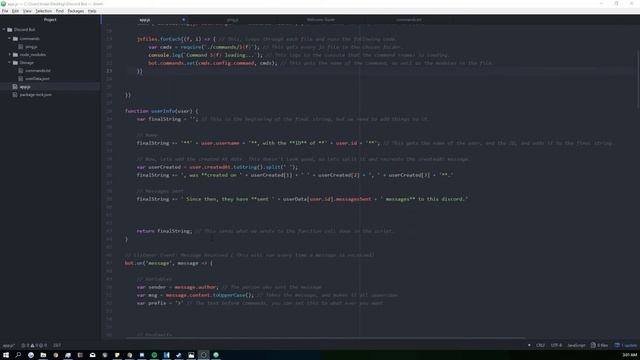Open the Find menu
The height and width of the screenshot is (360, 640).
(60, 11)
